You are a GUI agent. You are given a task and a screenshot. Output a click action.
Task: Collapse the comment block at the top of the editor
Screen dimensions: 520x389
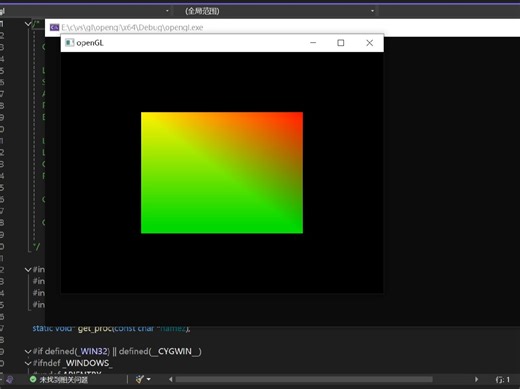(28, 24)
